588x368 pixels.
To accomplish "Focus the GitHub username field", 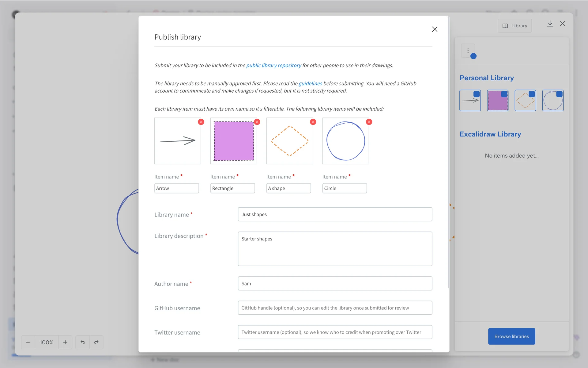I will point(335,308).
